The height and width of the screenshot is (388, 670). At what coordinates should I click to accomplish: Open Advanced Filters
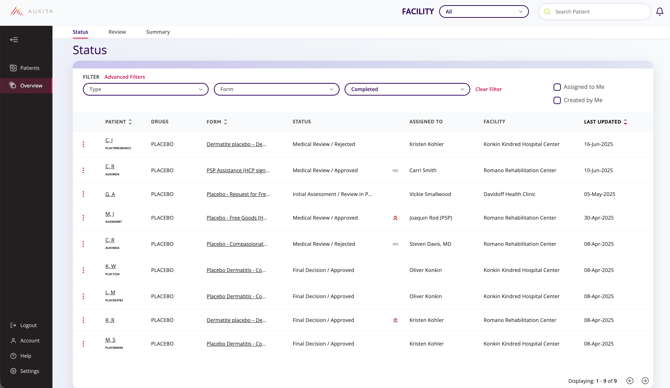click(125, 77)
